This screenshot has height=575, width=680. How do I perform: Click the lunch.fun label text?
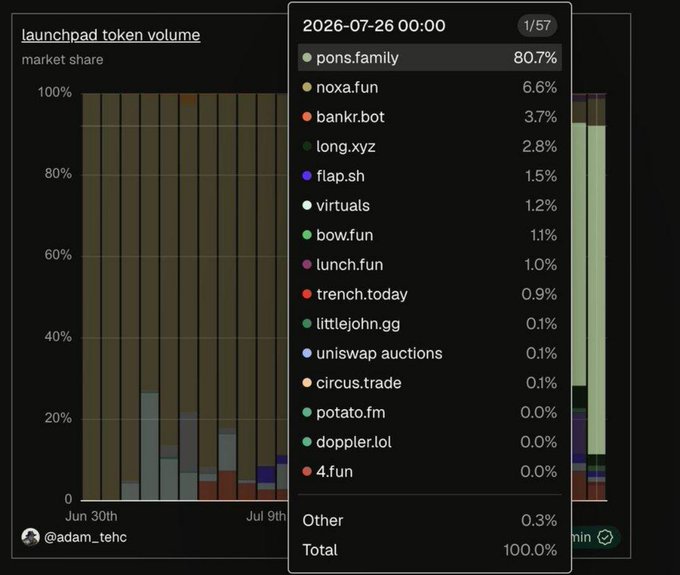point(350,265)
